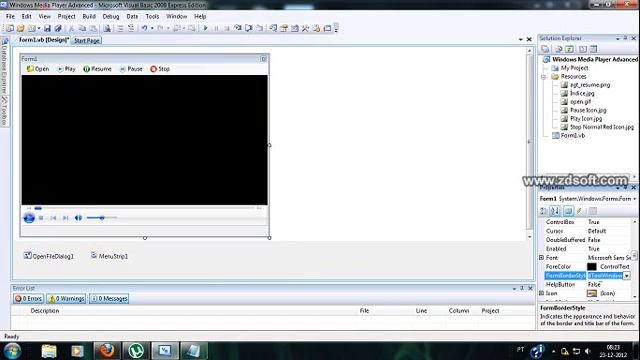
Task: Open the Project menu
Action: (x=66, y=16)
